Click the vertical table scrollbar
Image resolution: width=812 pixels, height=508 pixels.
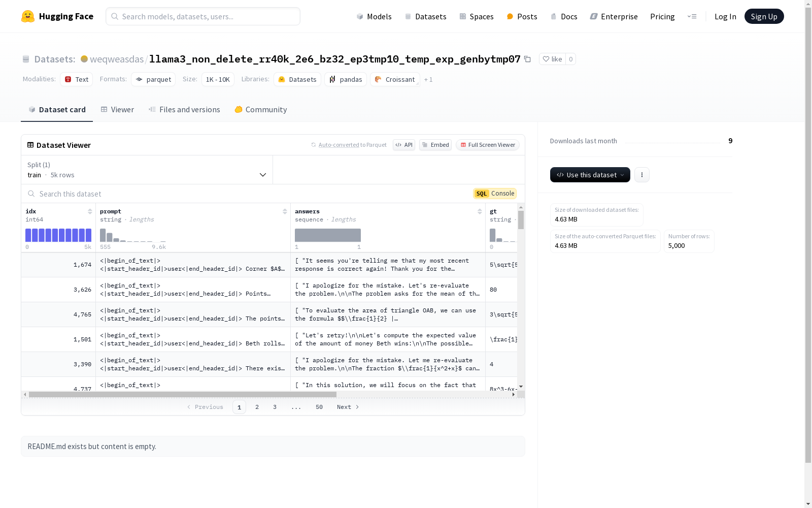[521, 220]
